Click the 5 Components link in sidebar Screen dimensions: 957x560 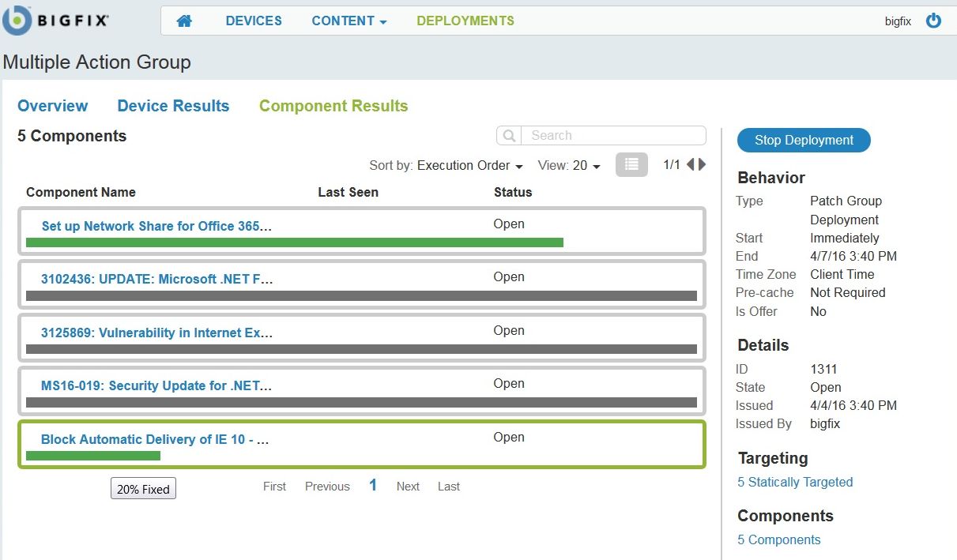[778, 539]
